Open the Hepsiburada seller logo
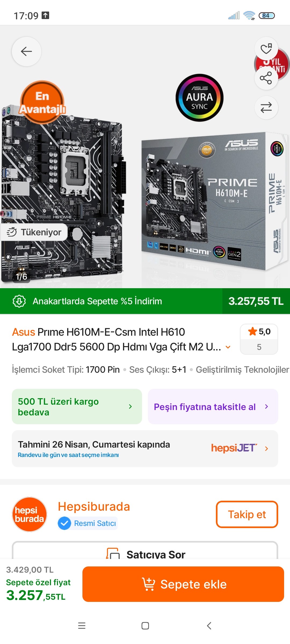The image size is (290, 644). pyautogui.click(x=30, y=514)
